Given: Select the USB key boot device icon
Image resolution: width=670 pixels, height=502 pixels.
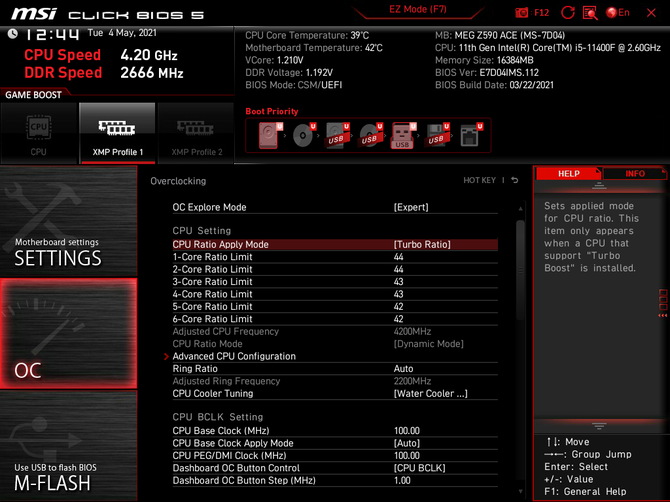Looking at the screenshot, I should click(403, 135).
